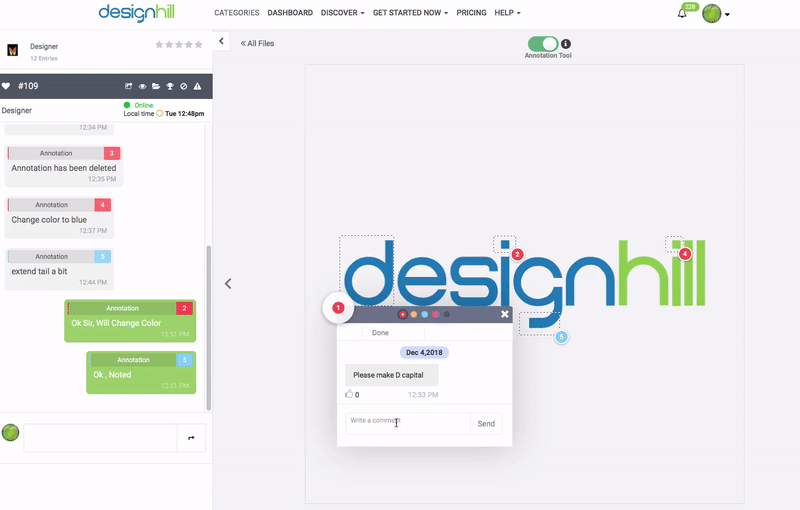Select the pink annotation color dot
Viewport: 800px width, 510px height.
pyautogui.click(x=435, y=315)
